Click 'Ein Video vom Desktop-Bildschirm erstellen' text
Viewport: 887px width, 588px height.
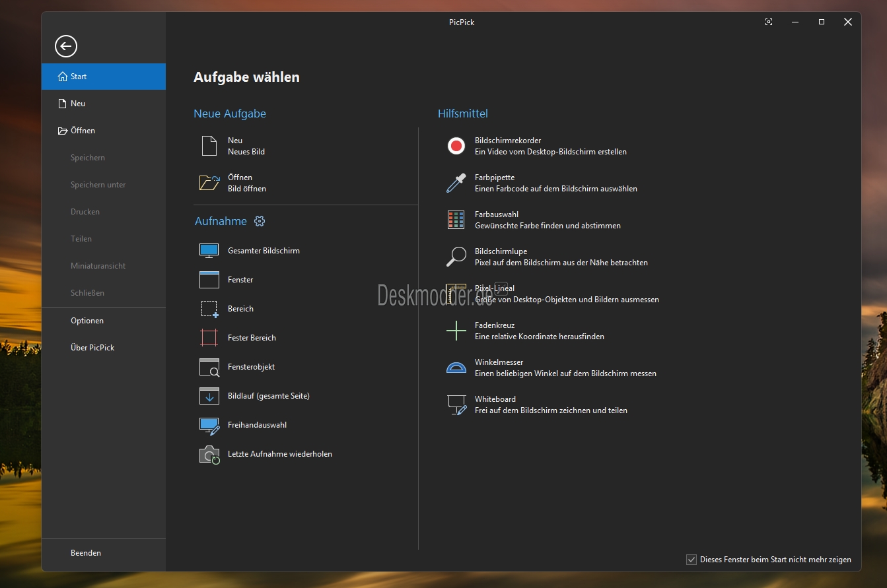click(551, 152)
